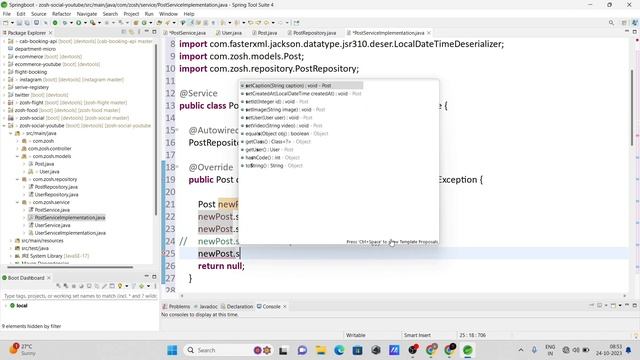The height and width of the screenshot is (360, 640).
Task: Click the lightbulb icon in Boot Dashboard
Action: coord(120,286)
